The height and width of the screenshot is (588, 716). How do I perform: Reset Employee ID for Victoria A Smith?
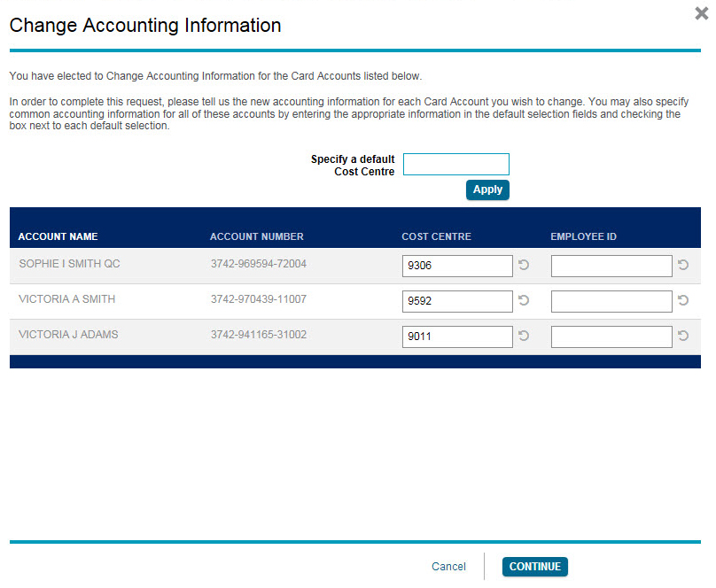(x=683, y=300)
